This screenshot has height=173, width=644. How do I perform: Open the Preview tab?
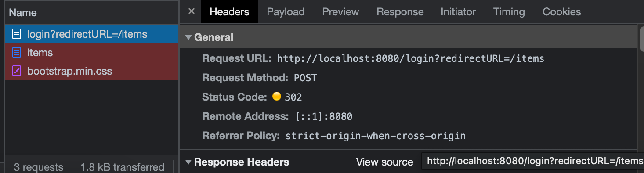coord(340,12)
